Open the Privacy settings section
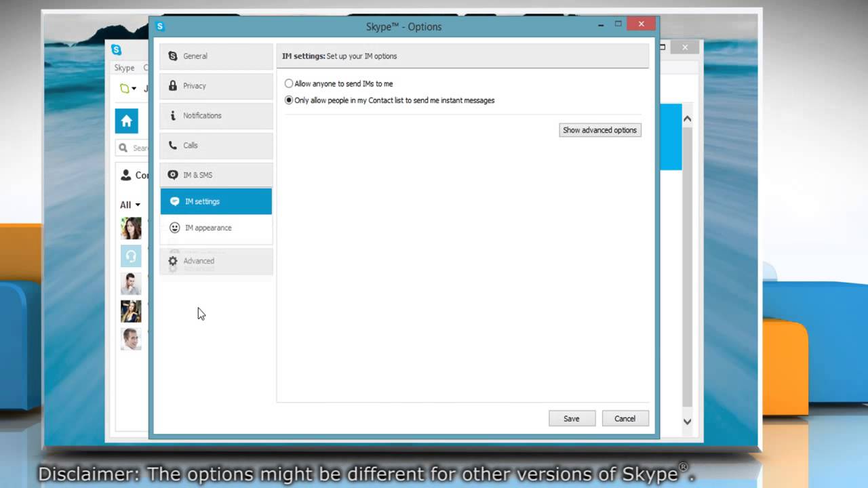This screenshot has width=868, height=488. coord(216,86)
